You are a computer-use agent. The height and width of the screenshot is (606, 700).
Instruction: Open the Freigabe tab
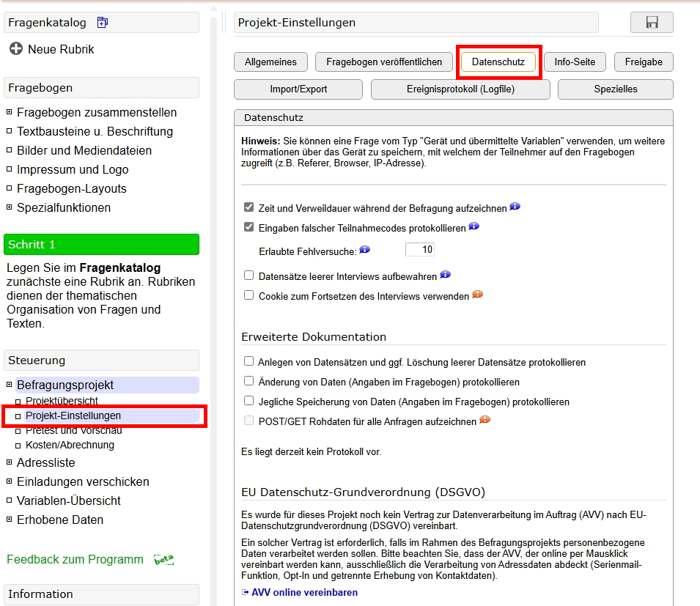click(643, 62)
